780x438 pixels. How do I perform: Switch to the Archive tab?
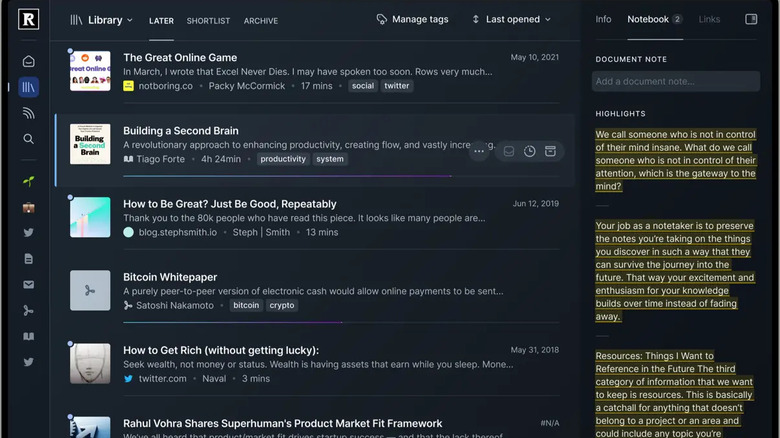tap(261, 21)
